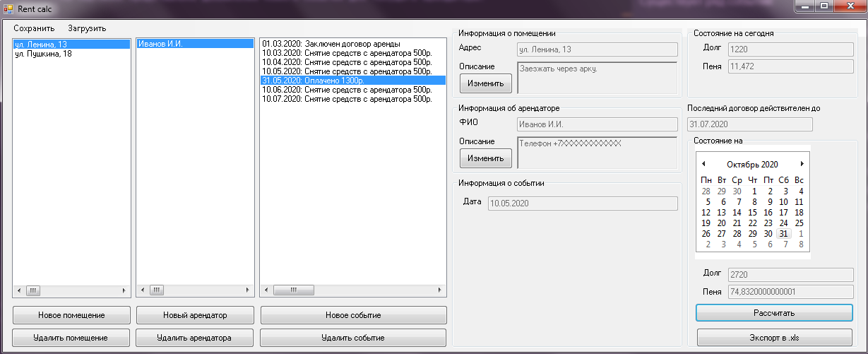The image size is (868, 354).
Task: Go to next month in calendar
Action: 802,164
